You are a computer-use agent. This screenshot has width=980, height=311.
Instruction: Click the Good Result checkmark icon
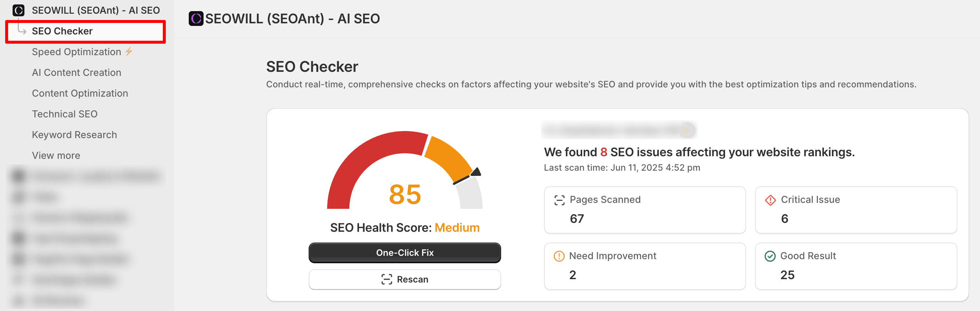(770, 256)
